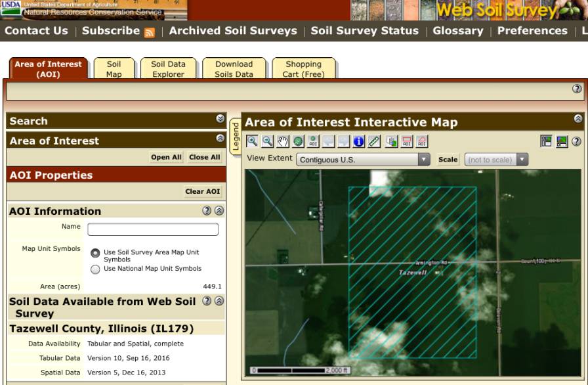The image size is (588, 385).
Task: Open the interactive map help icon
Action: (x=577, y=141)
